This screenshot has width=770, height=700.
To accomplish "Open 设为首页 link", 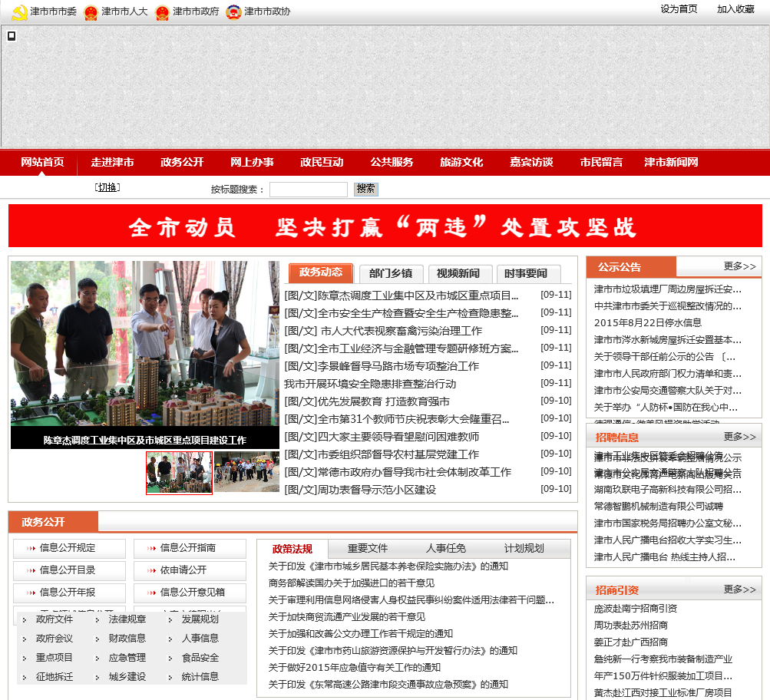I will click(x=679, y=9).
